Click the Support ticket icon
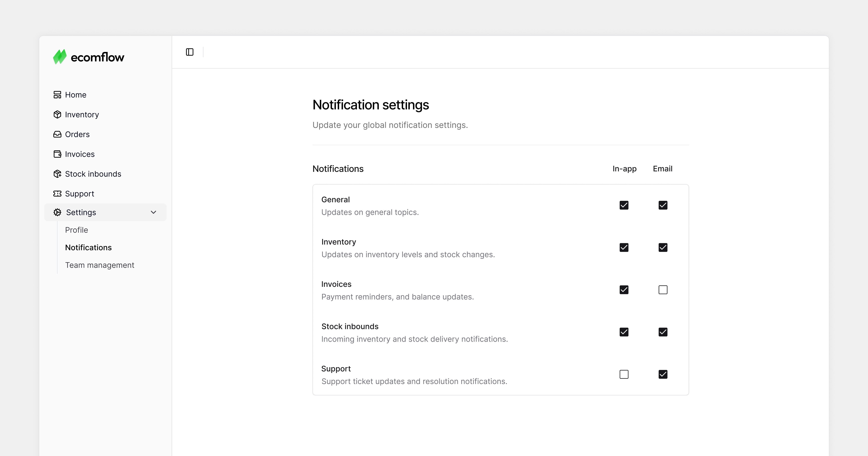 pos(57,194)
